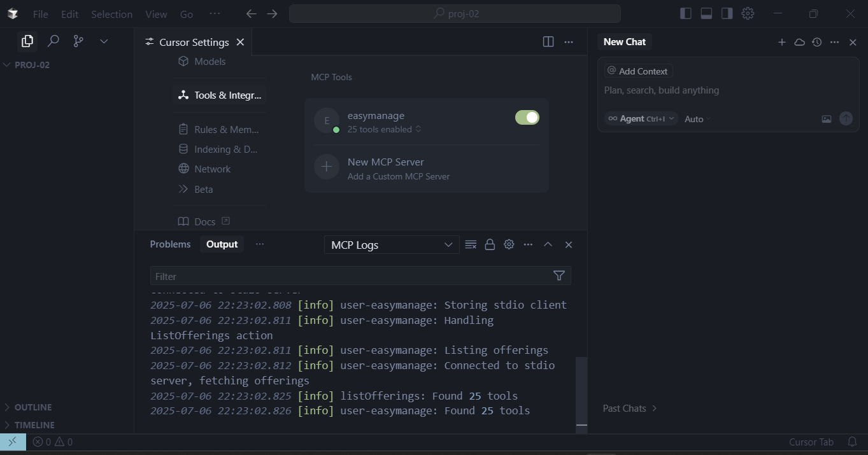Split the editor right

[x=548, y=42]
